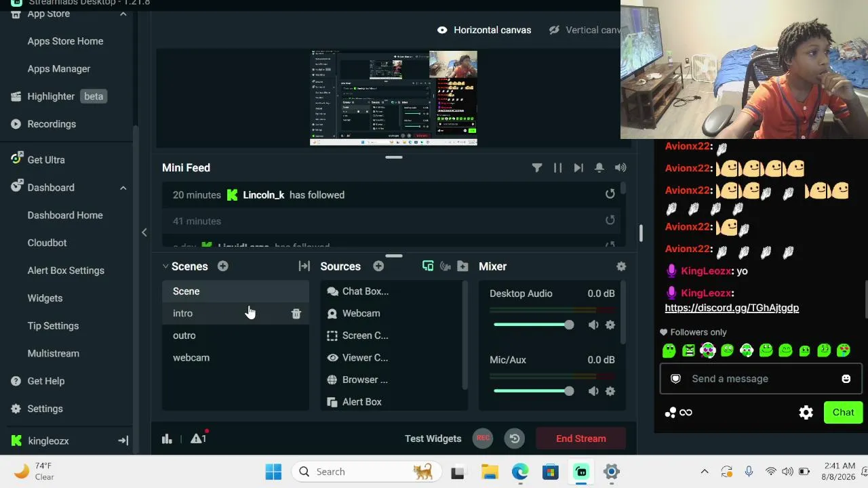
Task: Open chat settings gear
Action: click(x=806, y=413)
